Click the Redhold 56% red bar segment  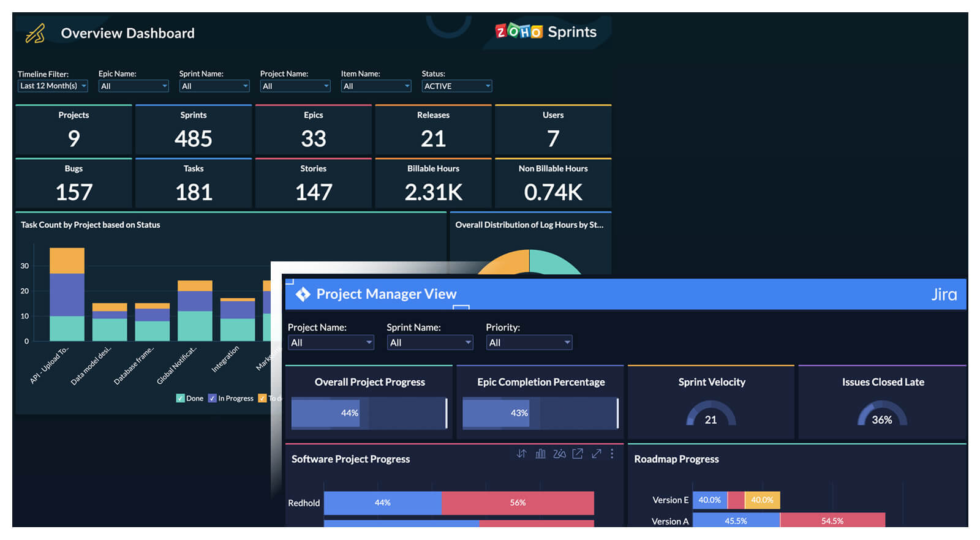click(x=518, y=503)
